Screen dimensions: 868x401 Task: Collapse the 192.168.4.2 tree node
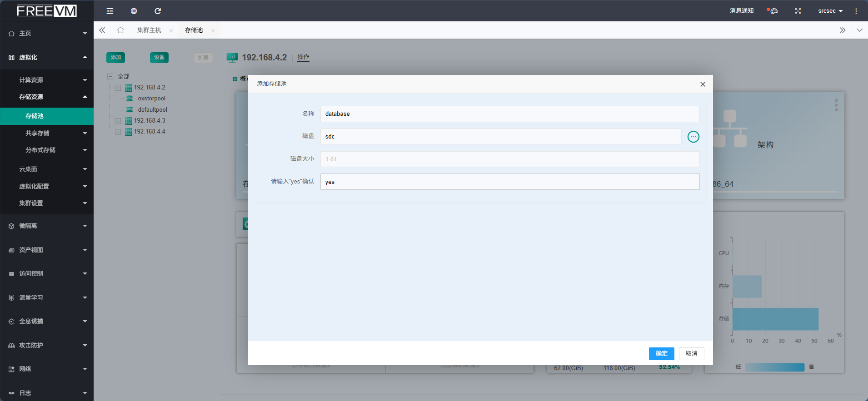(118, 88)
